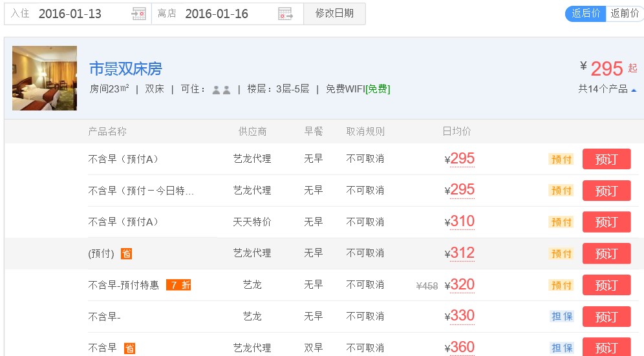This screenshot has height=356, width=644.
Task: Open the check-in date calendar icon
Action: click(x=138, y=14)
